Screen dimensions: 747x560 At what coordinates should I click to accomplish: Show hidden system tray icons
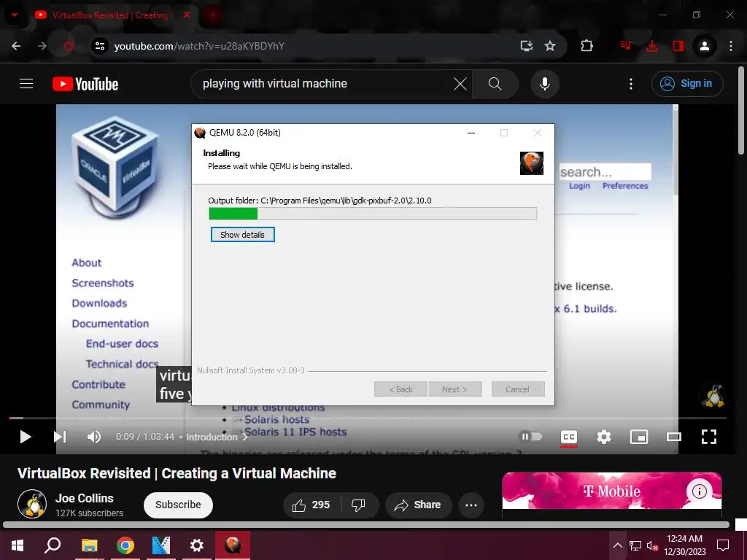tap(617, 545)
